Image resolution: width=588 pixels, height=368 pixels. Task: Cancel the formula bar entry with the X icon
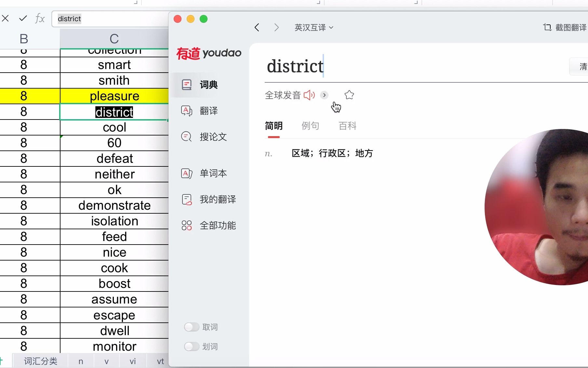6,18
